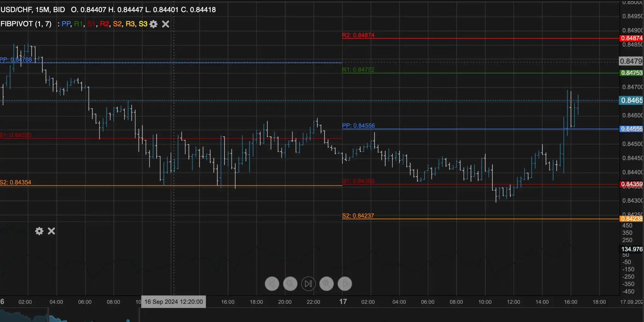This screenshot has width=644, height=322.
Task: Close the lower indicator panel
Action: point(51,231)
